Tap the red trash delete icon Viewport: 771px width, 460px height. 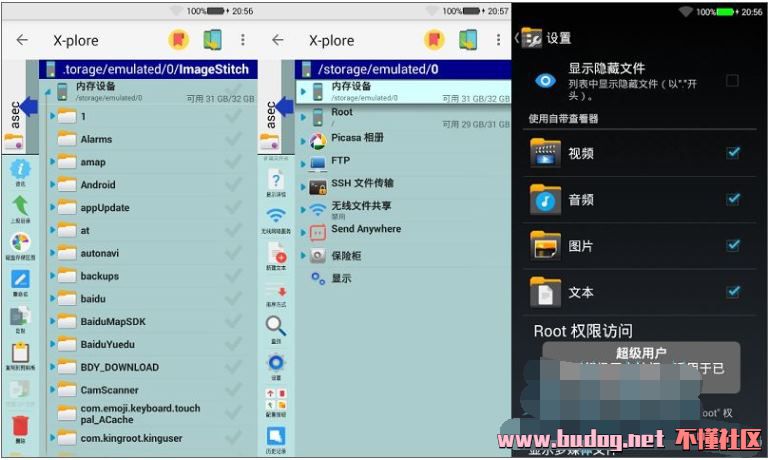20,428
